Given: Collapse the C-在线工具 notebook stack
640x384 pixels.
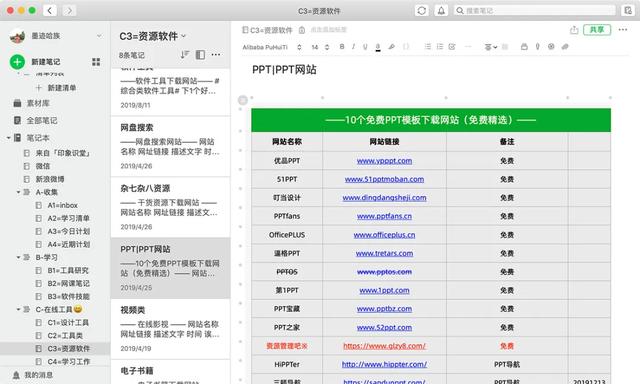Looking at the screenshot, I should [x=18, y=309].
